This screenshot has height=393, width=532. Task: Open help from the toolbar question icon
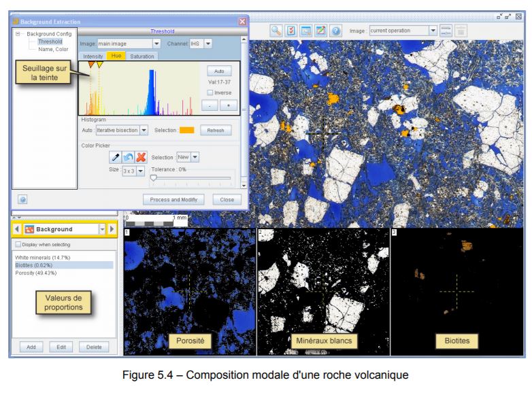(335, 31)
